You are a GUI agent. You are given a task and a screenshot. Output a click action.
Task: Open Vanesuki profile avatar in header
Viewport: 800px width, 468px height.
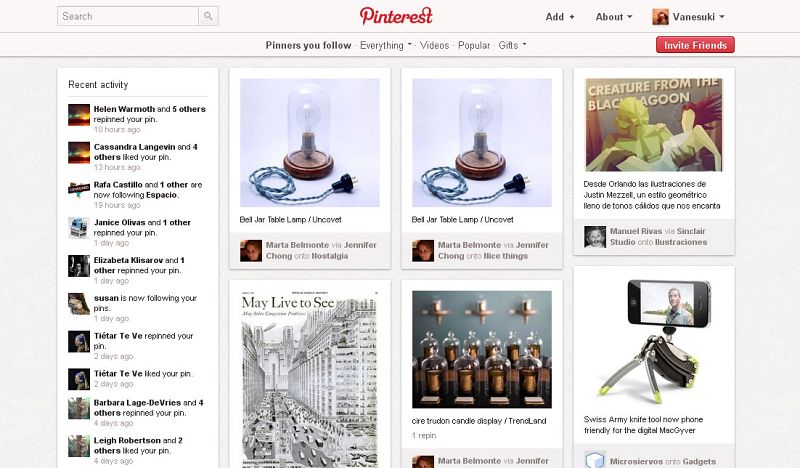click(x=660, y=17)
